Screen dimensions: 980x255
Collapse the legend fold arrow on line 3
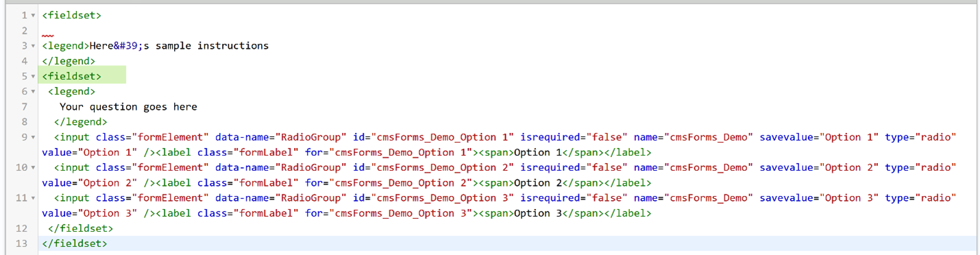[34, 46]
